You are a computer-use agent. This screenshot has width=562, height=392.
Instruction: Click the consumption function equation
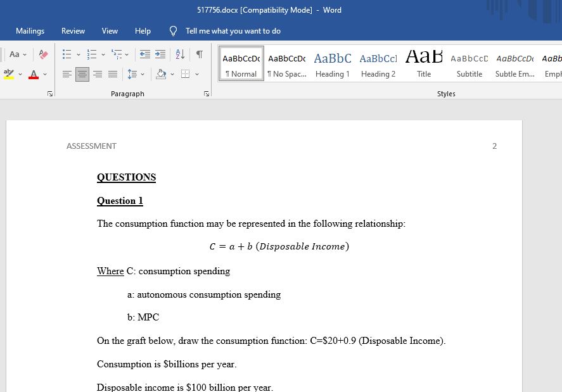tap(279, 246)
